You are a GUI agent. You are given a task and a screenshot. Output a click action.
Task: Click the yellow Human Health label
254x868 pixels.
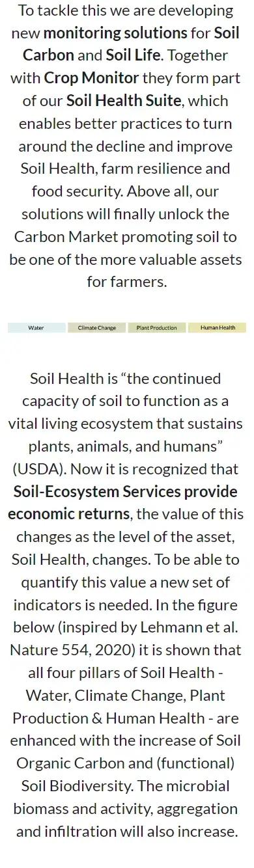click(x=218, y=328)
